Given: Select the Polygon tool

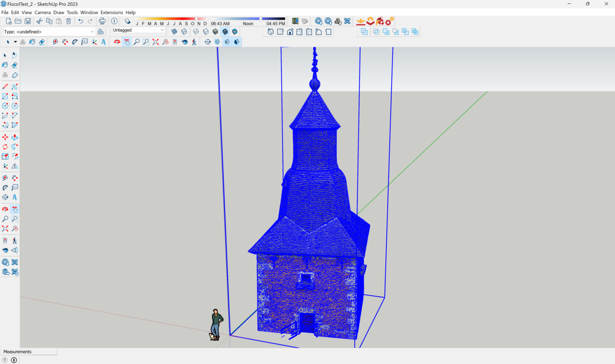Looking at the screenshot, I should pyautogui.click(x=15, y=106).
